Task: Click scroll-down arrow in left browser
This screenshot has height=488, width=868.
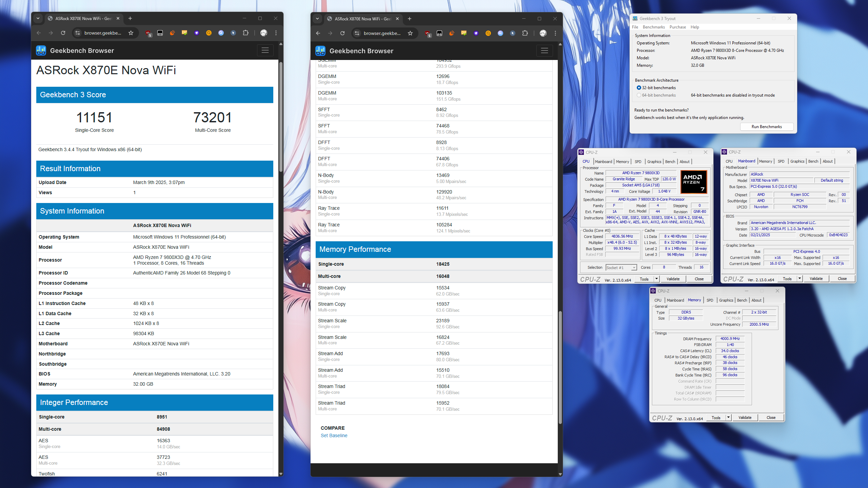Action: [x=281, y=473]
